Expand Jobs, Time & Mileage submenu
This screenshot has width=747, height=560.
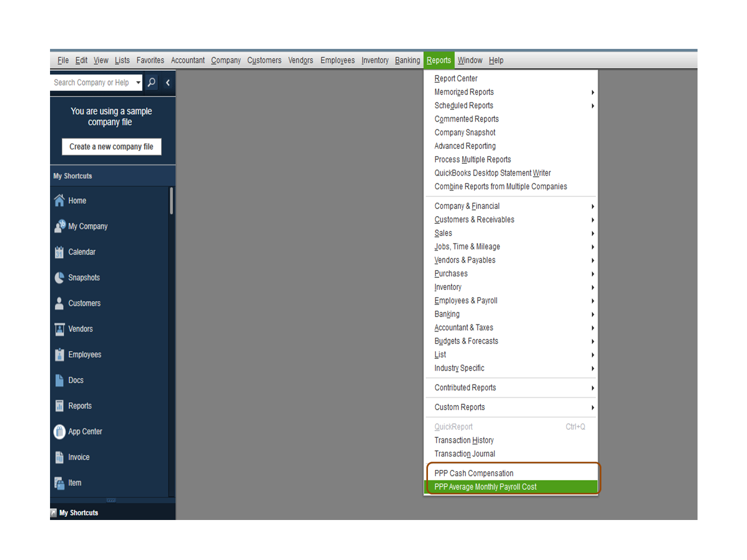[592, 247]
